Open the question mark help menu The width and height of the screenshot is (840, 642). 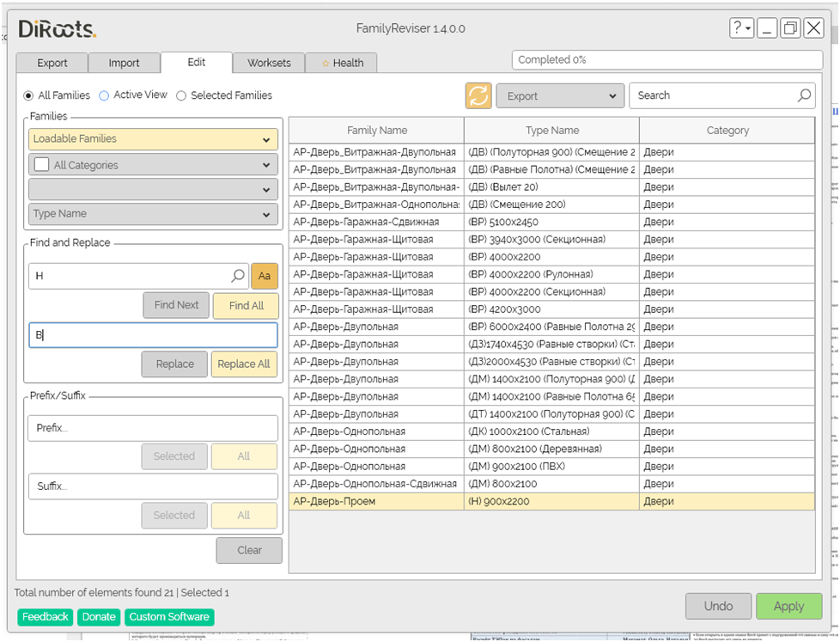[x=741, y=28]
